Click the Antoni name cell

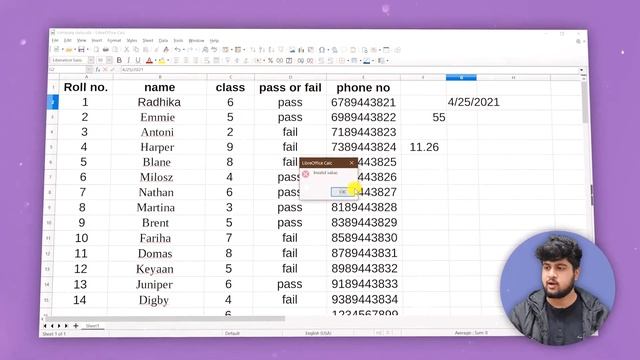pyautogui.click(x=158, y=132)
